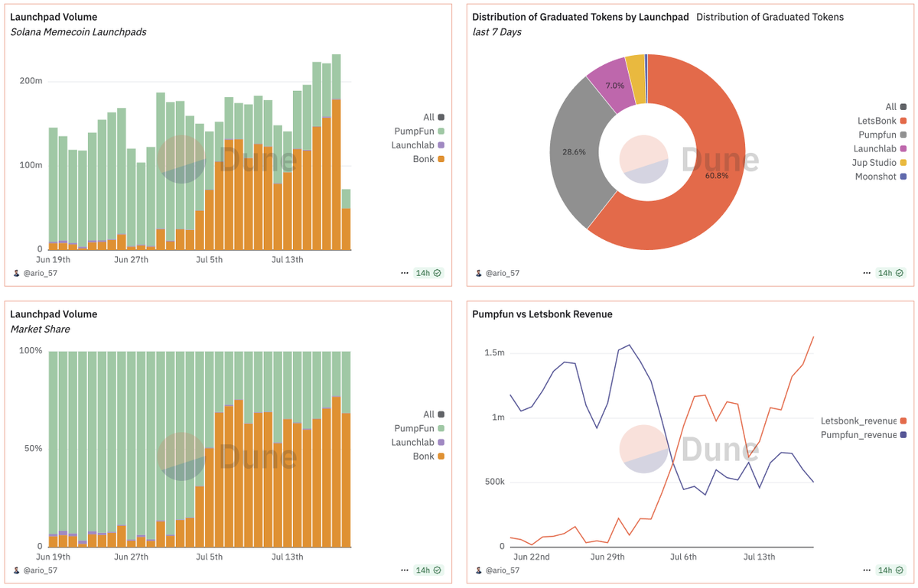The width and height of the screenshot is (918, 588).
Task: Toggle Letsbonk_revenue line in the Revenue chart legend
Action: [864, 421]
